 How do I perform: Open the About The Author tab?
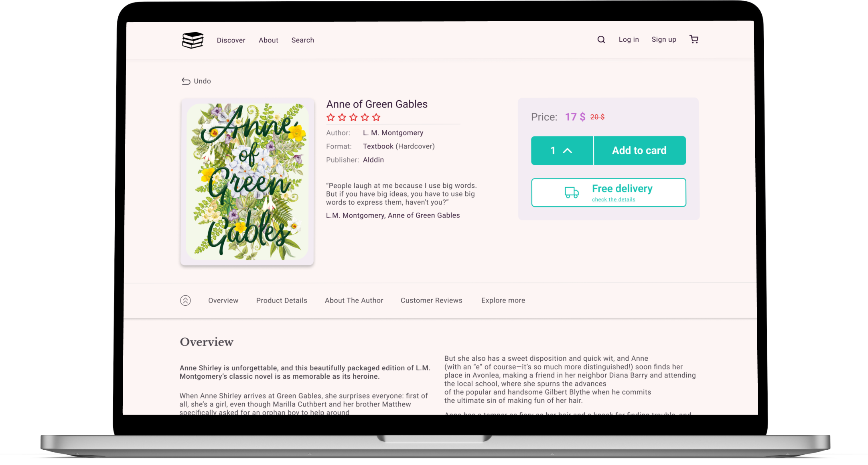tap(354, 301)
